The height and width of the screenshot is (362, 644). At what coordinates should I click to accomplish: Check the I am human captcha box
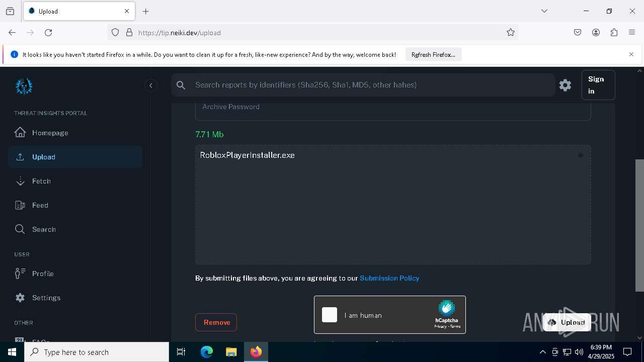click(x=330, y=315)
